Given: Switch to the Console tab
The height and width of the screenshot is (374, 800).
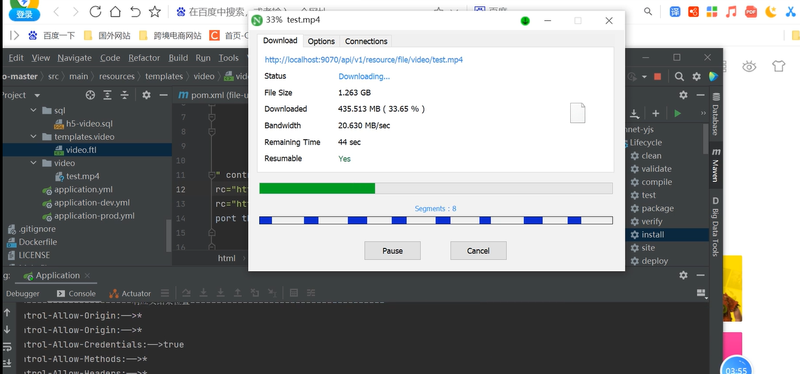Looking at the screenshot, I should point(76,293).
